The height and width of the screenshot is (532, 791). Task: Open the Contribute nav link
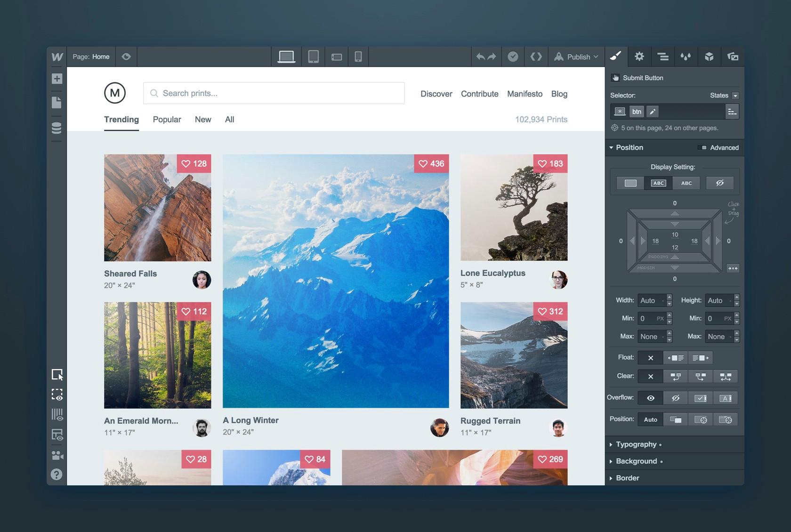click(479, 94)
